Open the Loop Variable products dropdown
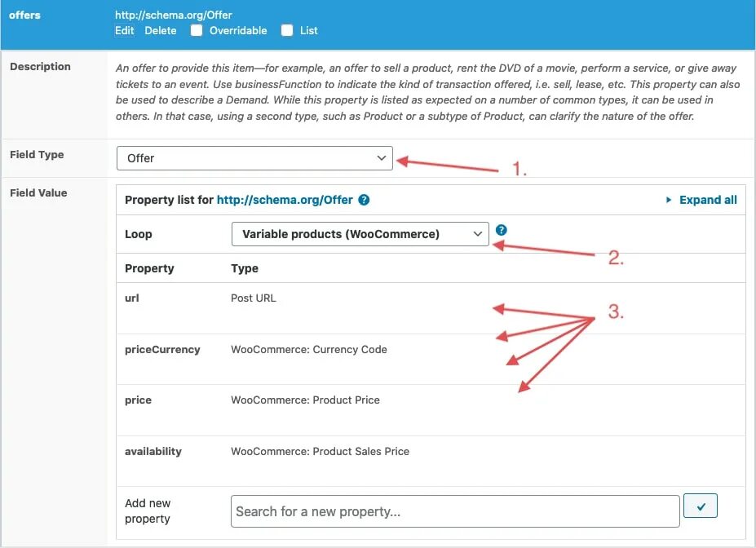 pos(360,234)
